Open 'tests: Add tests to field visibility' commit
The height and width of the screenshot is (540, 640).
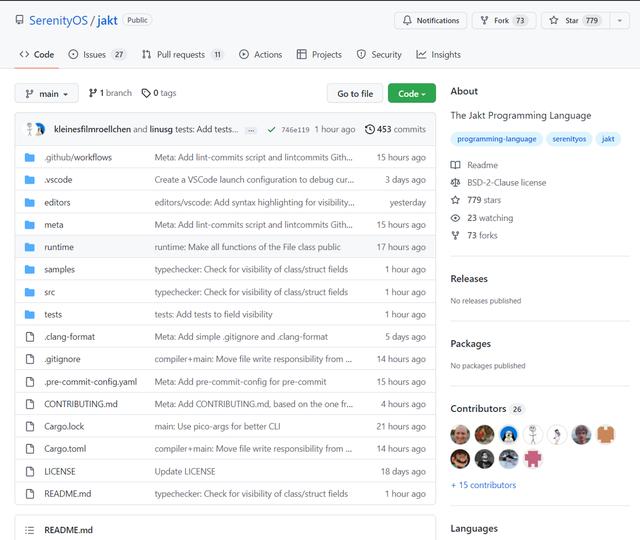pos(213,315)
